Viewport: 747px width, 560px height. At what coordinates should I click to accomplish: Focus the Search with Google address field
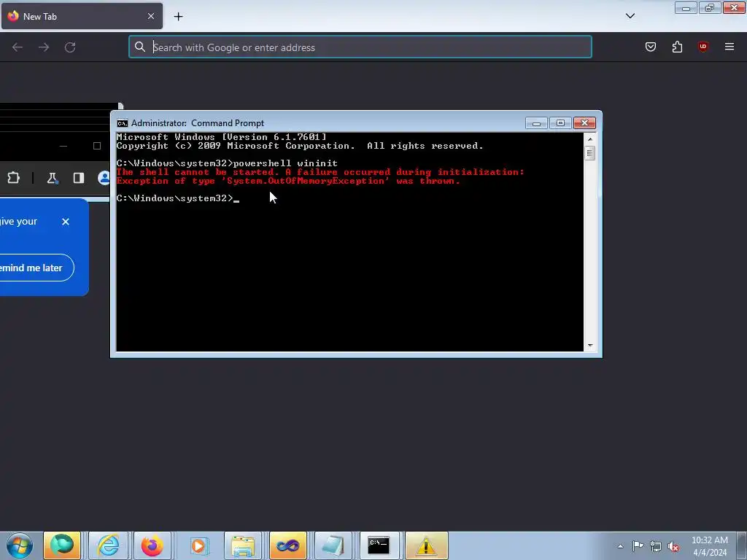[x=360, y=47]
